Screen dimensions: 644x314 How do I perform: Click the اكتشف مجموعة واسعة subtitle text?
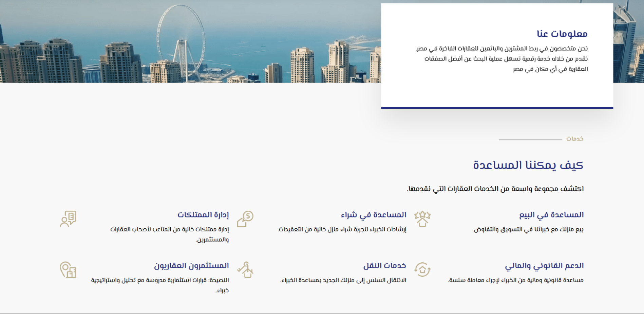[495, 189]
